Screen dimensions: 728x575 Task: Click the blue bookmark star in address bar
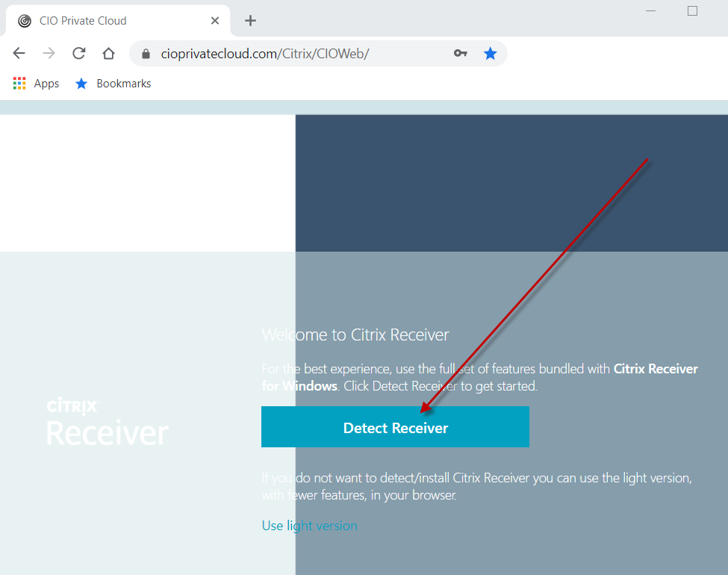(491, 54)
